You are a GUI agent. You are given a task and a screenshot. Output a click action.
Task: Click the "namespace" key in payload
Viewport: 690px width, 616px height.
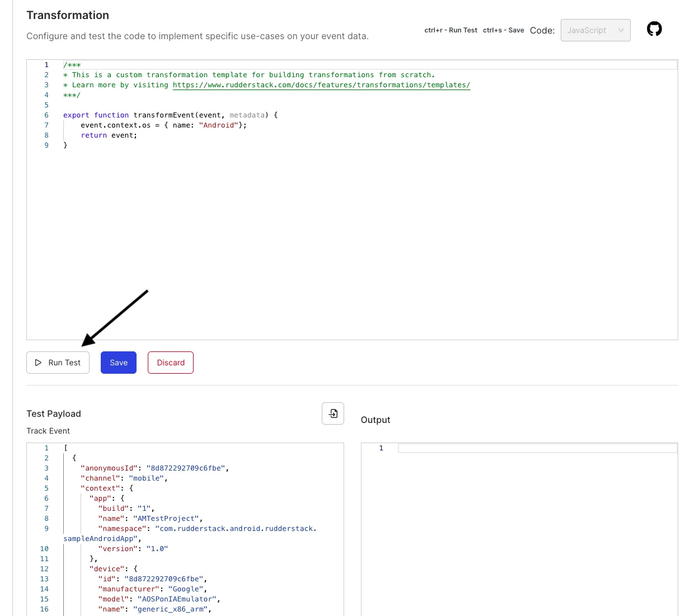coord(123,529)
